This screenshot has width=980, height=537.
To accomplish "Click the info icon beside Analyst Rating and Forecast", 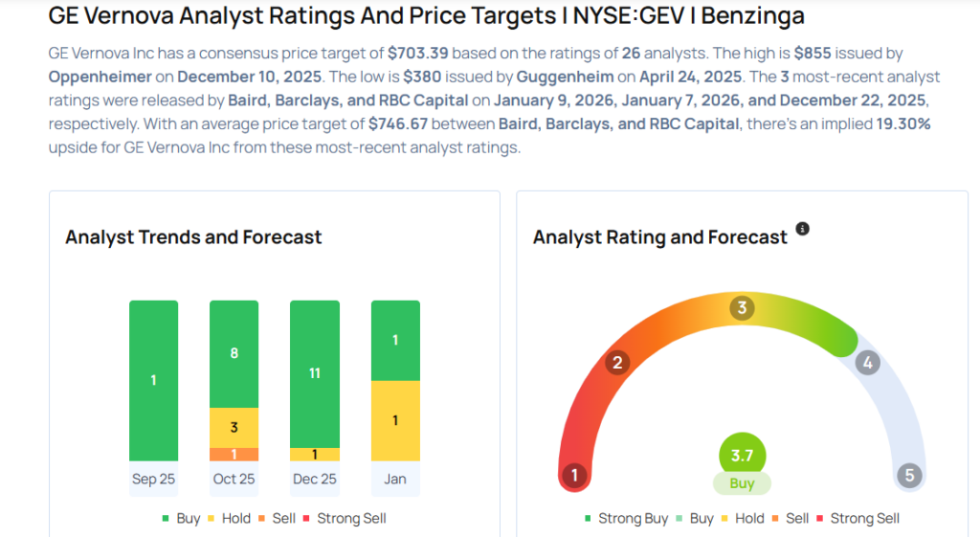I will (x=803, y=229).
